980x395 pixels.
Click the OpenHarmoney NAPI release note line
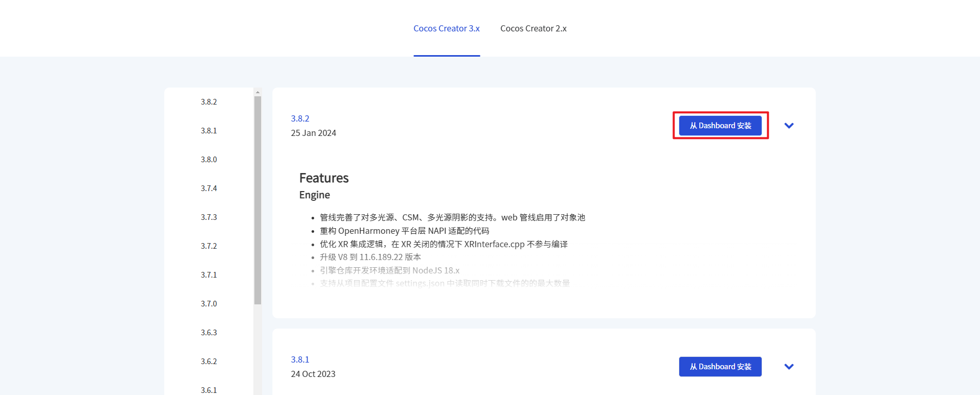[x=404, y=231]
